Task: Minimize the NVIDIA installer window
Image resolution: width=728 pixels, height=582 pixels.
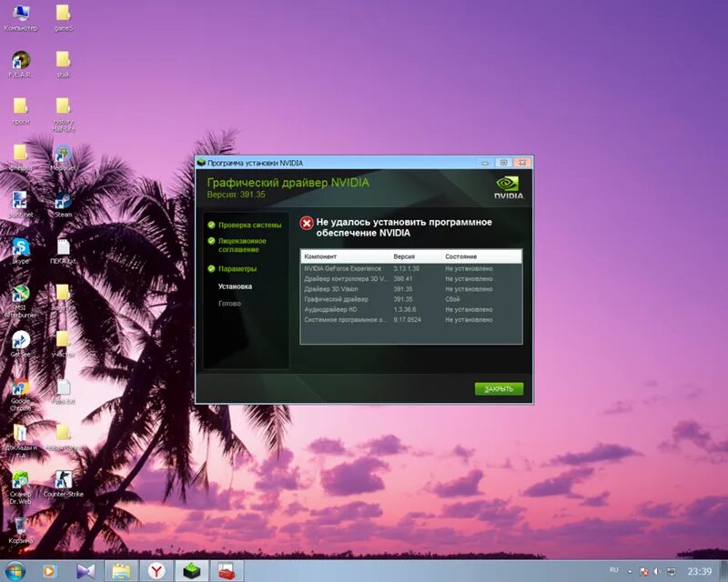Action: 485,163
